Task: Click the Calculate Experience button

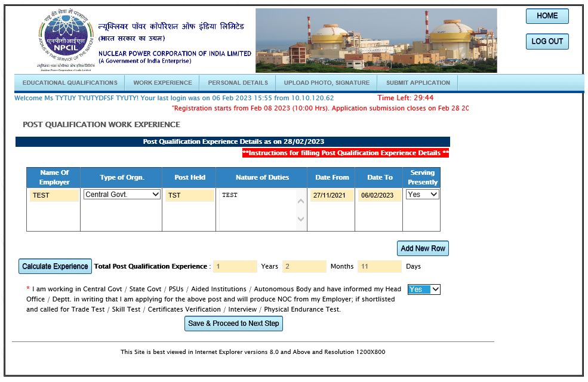Action: [x=55, y=267]
